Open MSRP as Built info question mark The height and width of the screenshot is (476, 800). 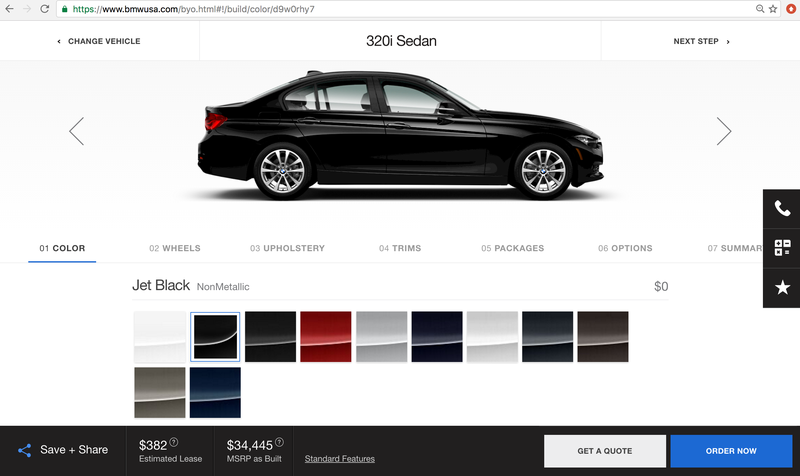pos(279,442)
